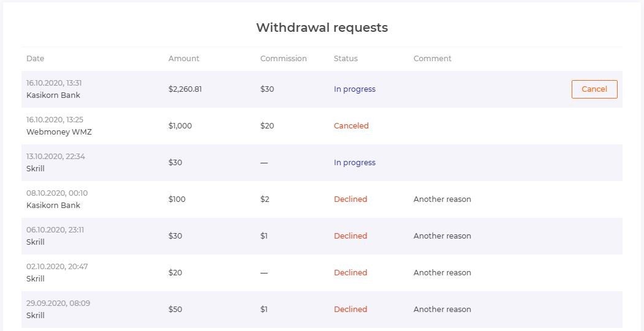The width and height of the screenshot is (644, 331).
Task: Cancel the Kasikorn Bank withdrawal in progress
Action: pos(594,89)
